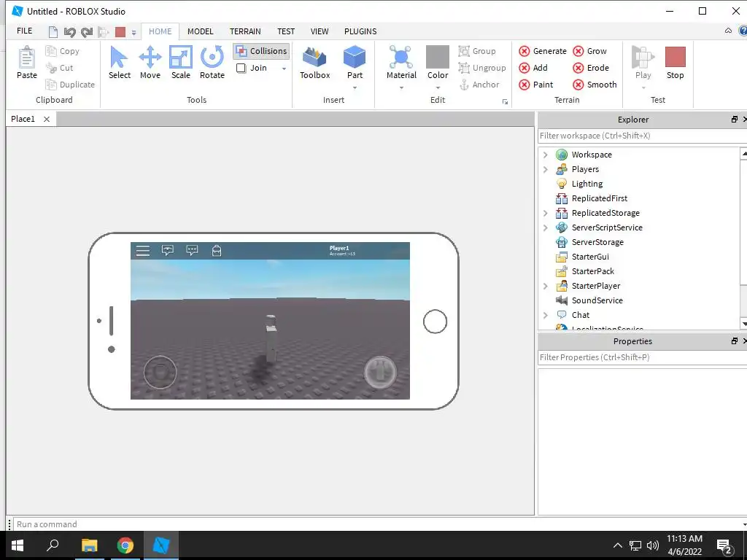Expand the ServerScriptService node
Viewport: 747px width, 560px height.
[x=546, y=227]
